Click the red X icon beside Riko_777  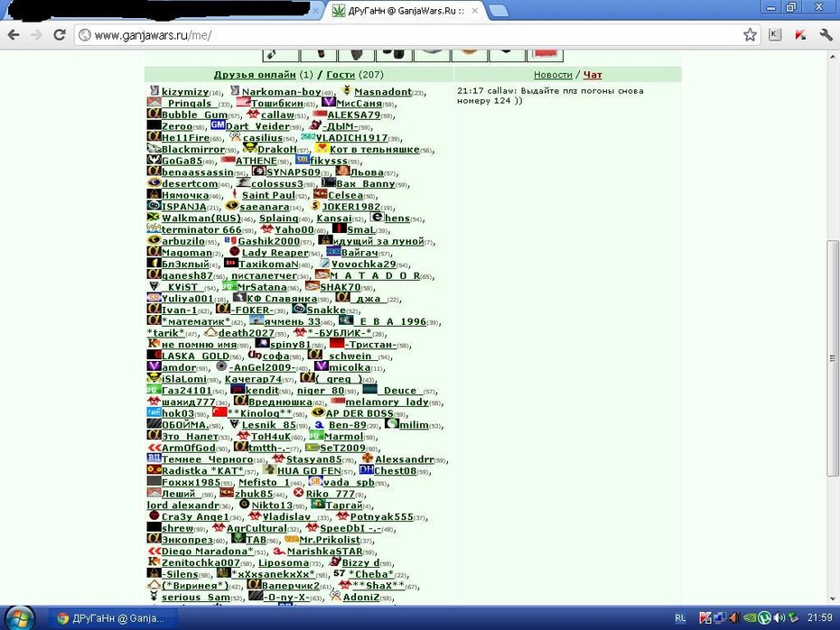298,493
